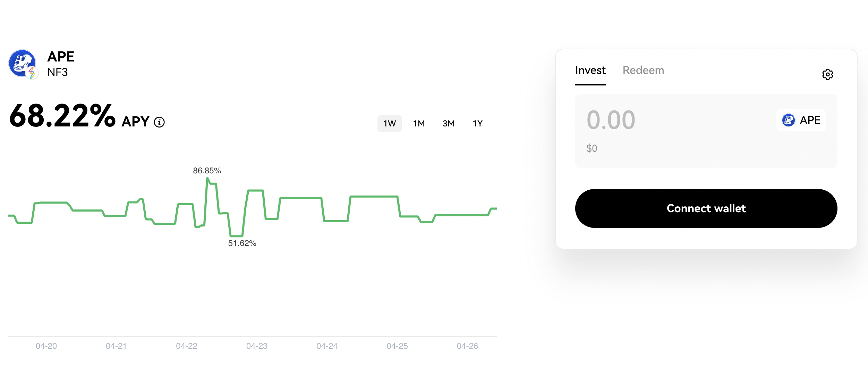Image resolution: width=868 pixels, height=371 pixels.
Task: Select the 1Y time range
Action: pyautogui.click(x=477, y=124)
